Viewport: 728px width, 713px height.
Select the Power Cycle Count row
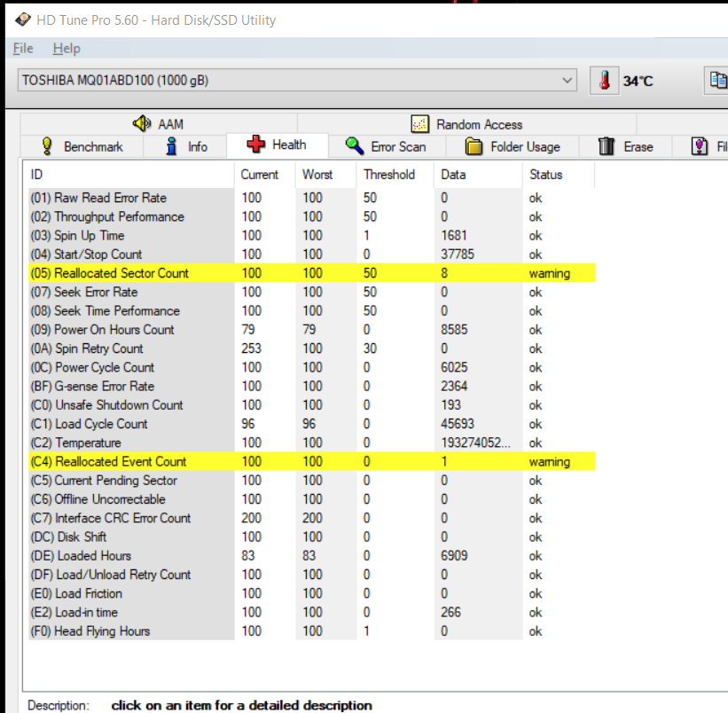311,367
